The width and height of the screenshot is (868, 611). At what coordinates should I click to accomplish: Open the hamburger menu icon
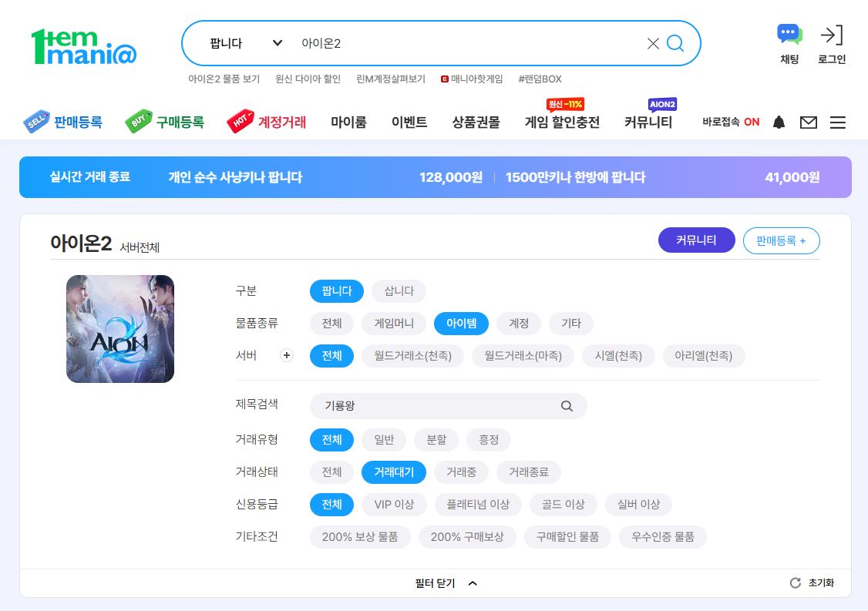pos(838,123)
